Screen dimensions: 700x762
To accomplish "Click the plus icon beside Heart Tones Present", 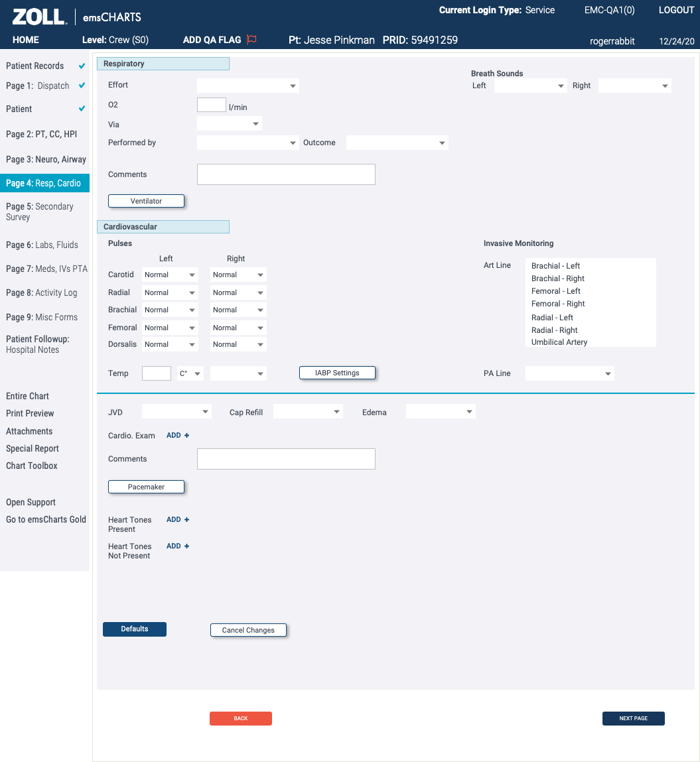I will click(x=186, y=519).
